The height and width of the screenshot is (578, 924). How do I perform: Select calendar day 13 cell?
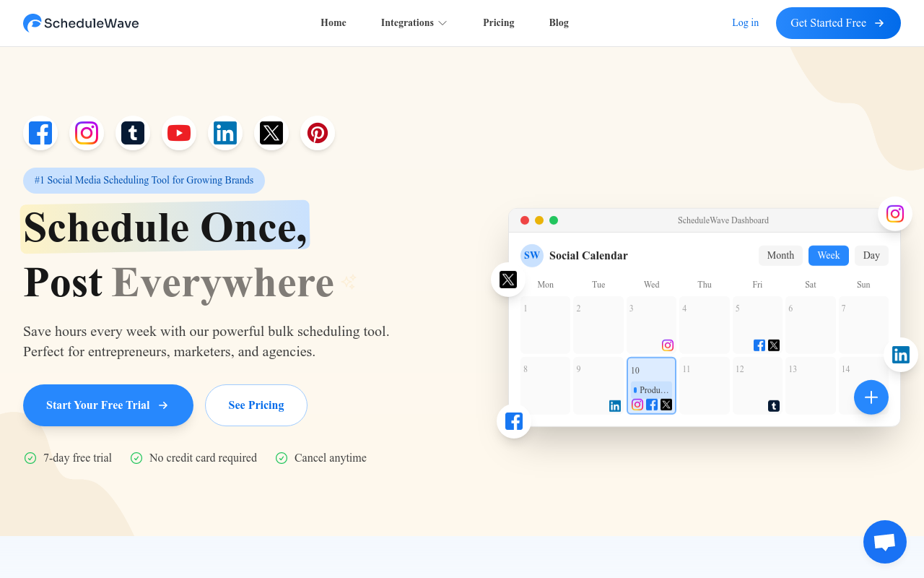point(811,386)
